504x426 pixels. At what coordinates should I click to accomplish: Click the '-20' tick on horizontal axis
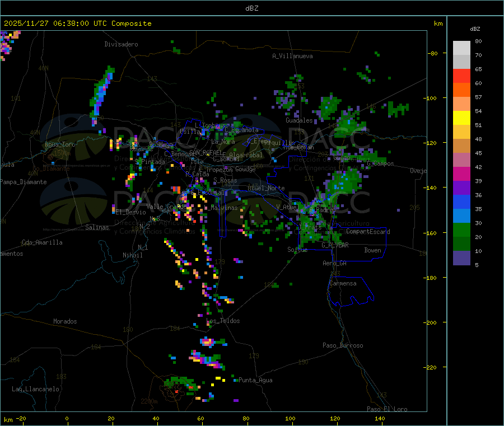pos(21,419)
